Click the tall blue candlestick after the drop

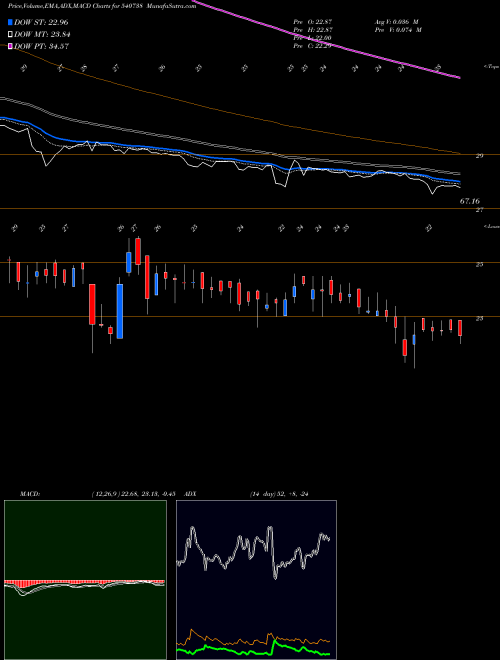120,311
